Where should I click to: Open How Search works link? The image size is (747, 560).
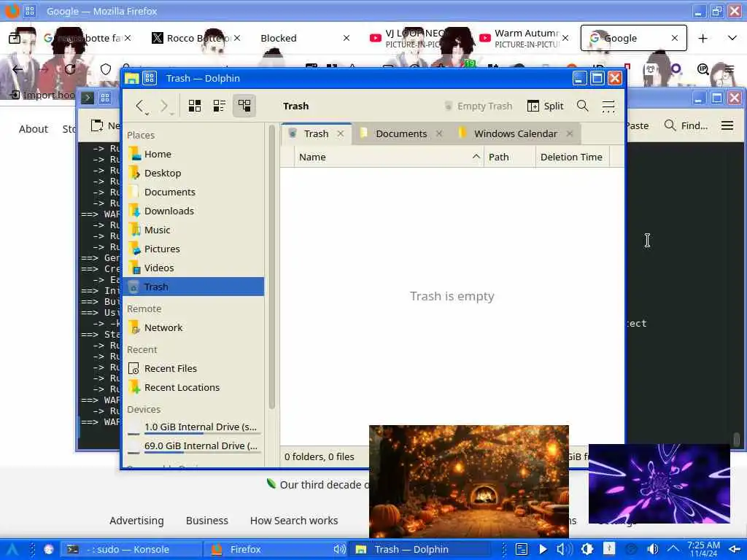pyautogui.click(x=294, y=521)
